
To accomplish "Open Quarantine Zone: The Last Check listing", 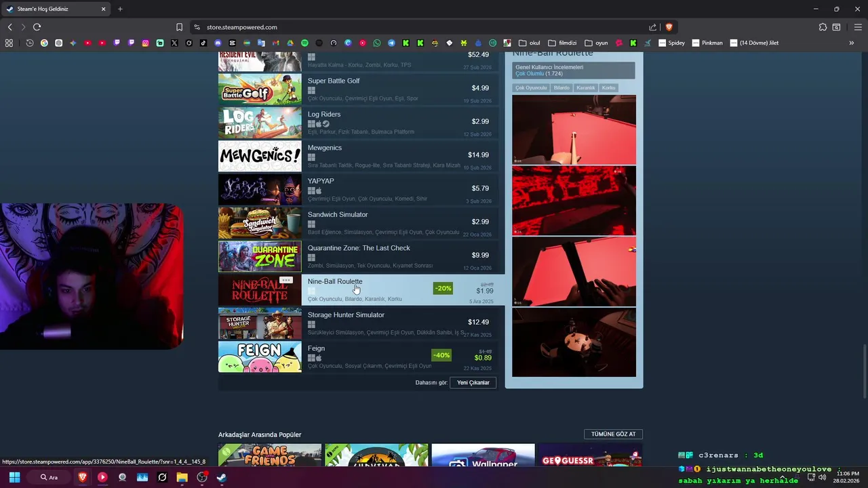I will [358, 256].
